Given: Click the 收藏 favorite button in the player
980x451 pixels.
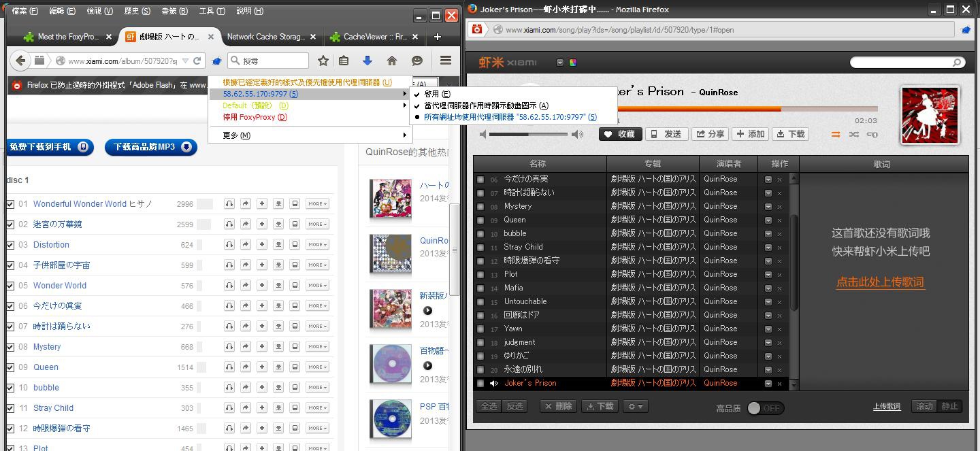Looking at the screenshot, I should pos(619,134).
